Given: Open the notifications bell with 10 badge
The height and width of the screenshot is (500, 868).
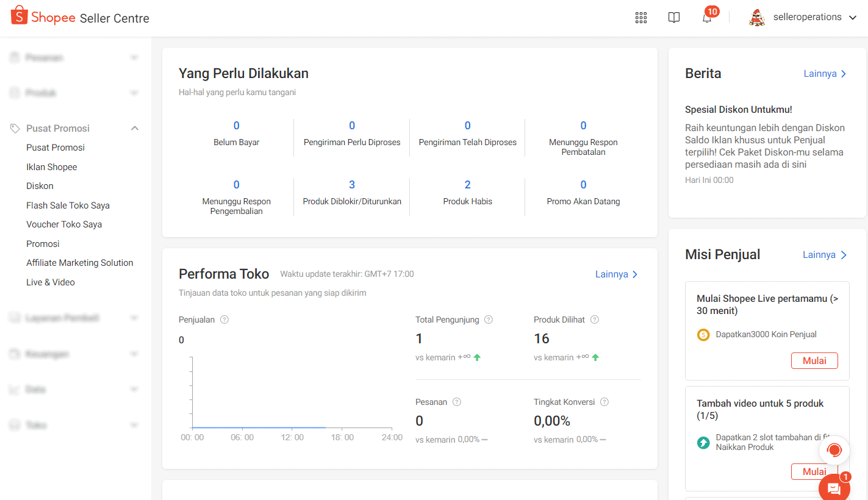Looking at the screenshot, I should click(707, 18).
